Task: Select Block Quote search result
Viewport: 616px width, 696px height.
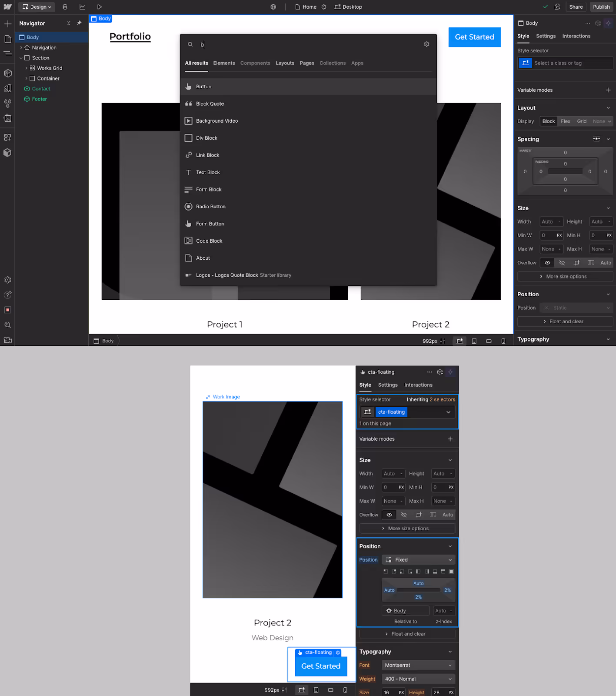Action: coord(308,104)
